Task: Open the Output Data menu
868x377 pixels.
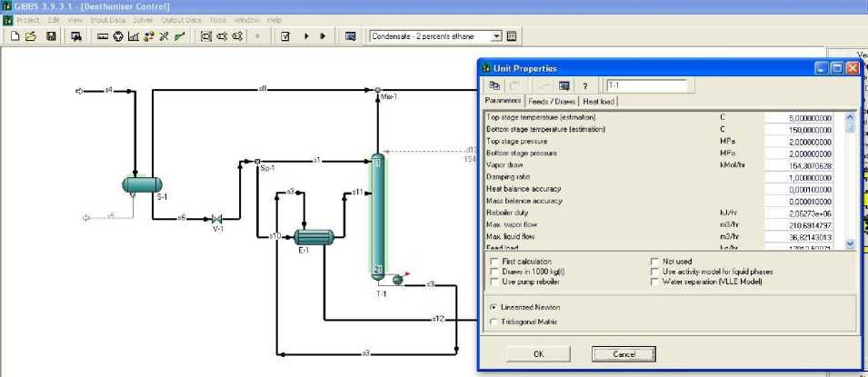Action: 182,20
